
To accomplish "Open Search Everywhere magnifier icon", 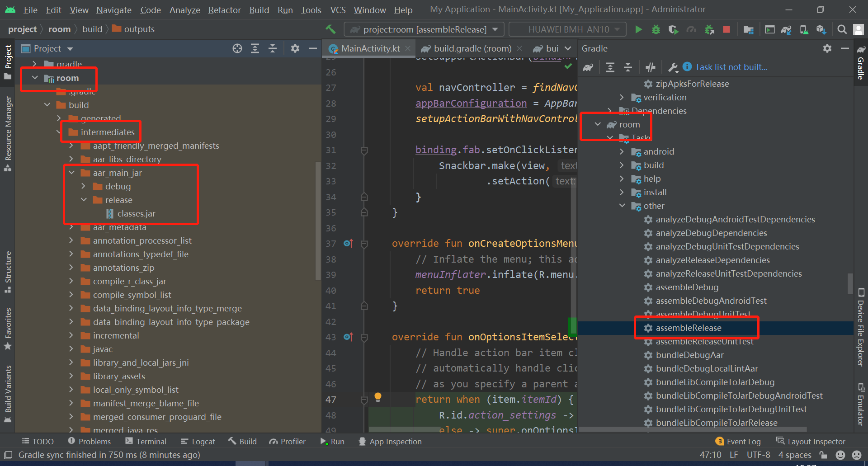I will (842, 29).
